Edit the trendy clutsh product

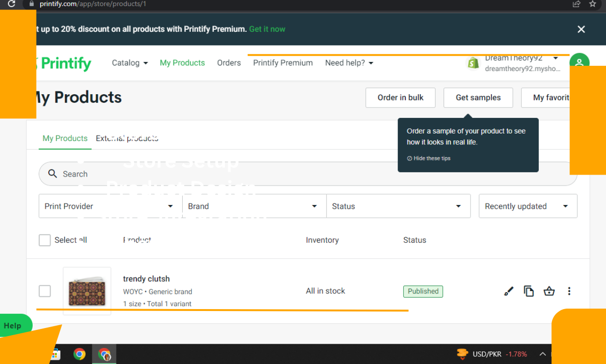508,291
